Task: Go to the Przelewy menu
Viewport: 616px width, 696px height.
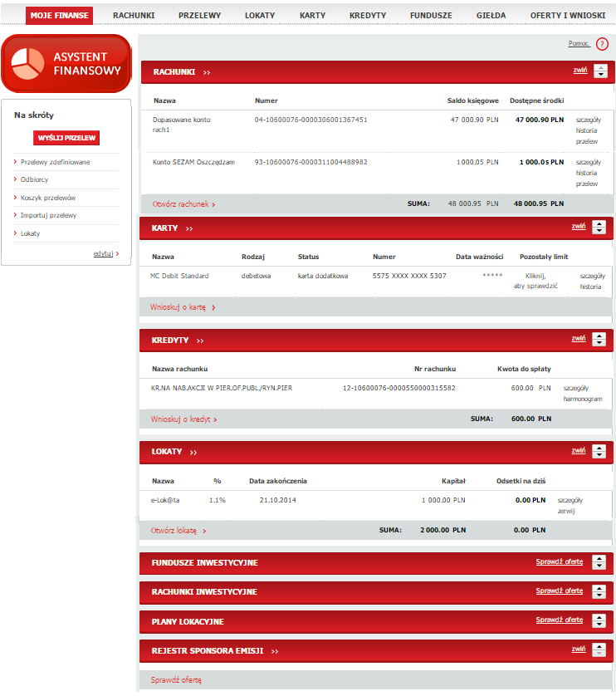Action: point(200,16)
